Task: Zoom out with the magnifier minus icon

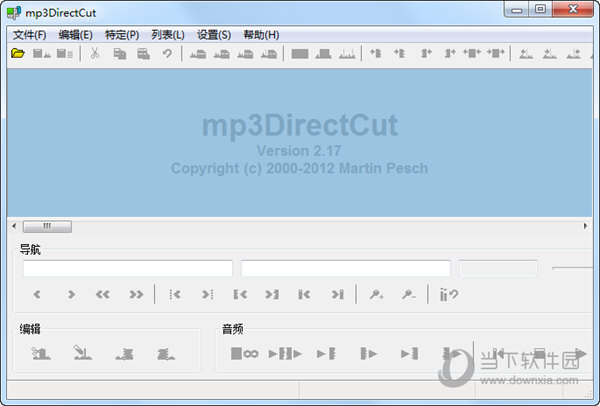Action: [409, 294]
